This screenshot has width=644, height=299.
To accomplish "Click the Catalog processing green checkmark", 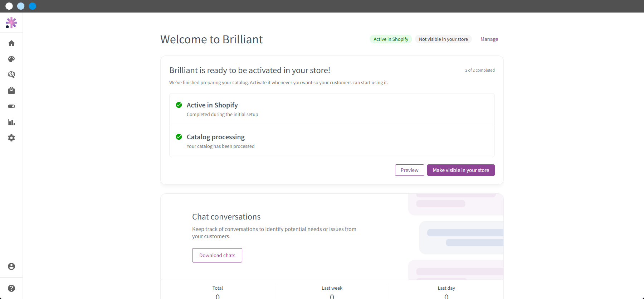I will (179, 137).
